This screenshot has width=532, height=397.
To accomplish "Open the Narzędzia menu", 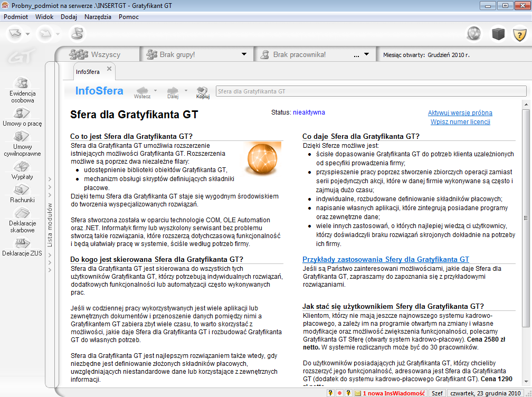I will (98, 17).
